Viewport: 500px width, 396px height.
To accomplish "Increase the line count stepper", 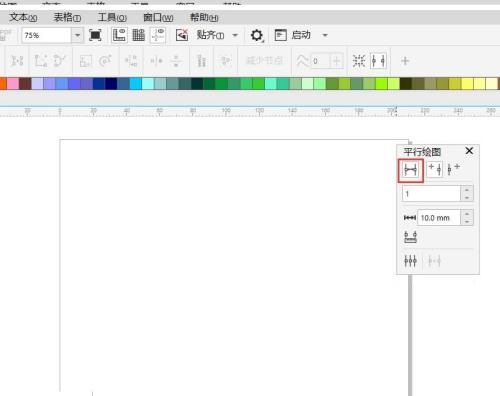I will pos(467,190).
